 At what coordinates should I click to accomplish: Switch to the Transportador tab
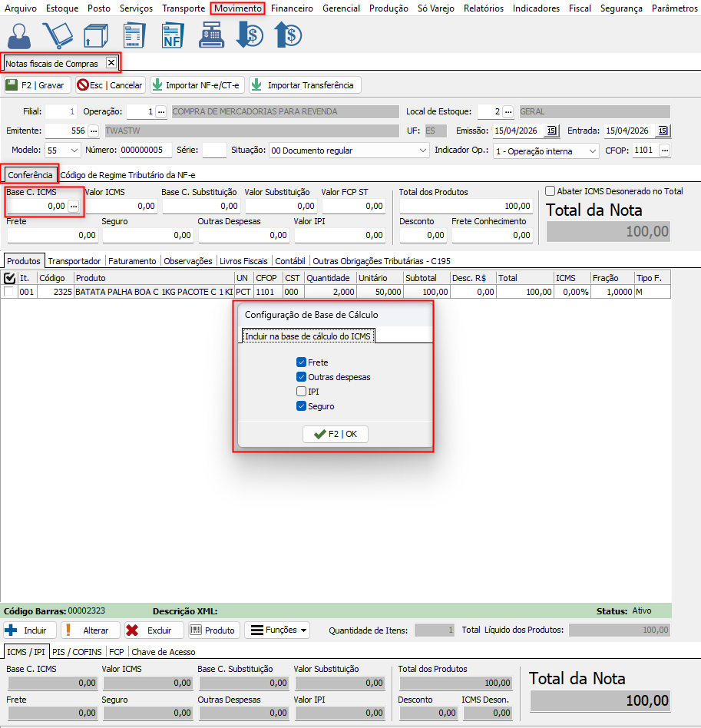[74, 261]
